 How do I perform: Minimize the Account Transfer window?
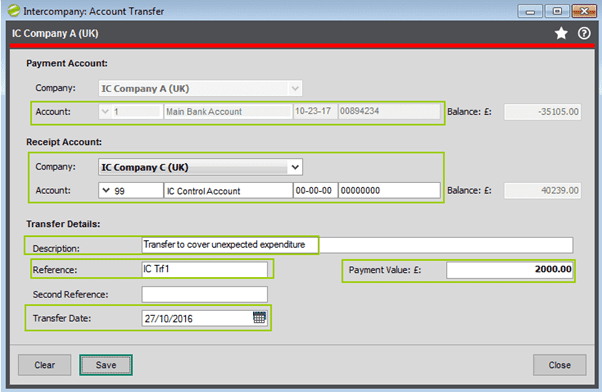tap(530, 11)
